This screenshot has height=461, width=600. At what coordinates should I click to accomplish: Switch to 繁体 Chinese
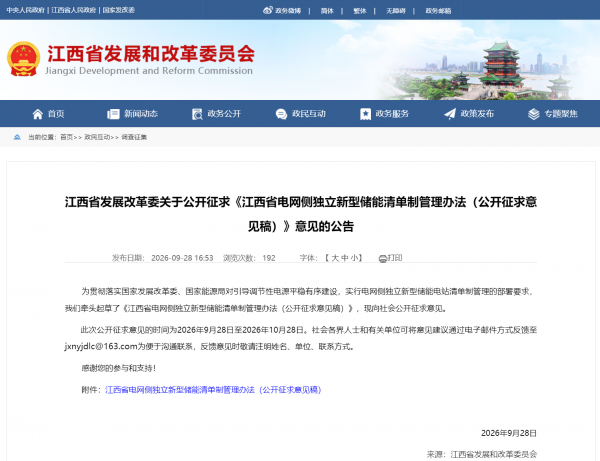click(x=360, y=11)
